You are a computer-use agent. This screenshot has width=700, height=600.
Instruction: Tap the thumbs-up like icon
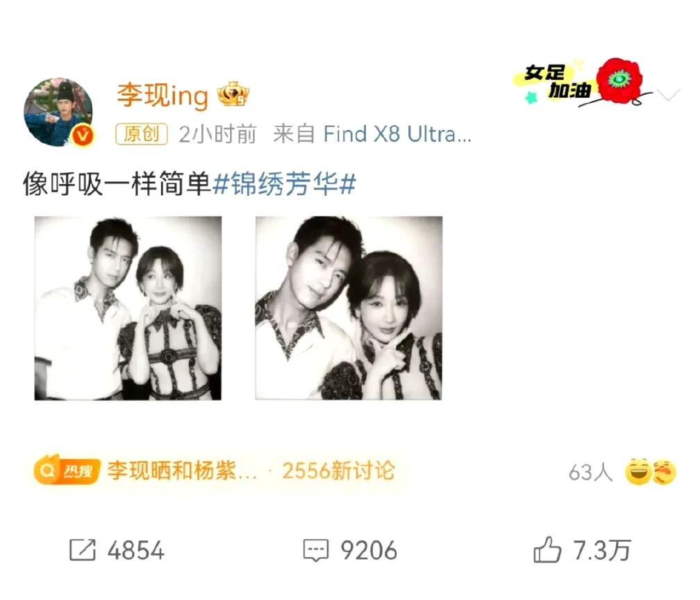click(547, 549)
